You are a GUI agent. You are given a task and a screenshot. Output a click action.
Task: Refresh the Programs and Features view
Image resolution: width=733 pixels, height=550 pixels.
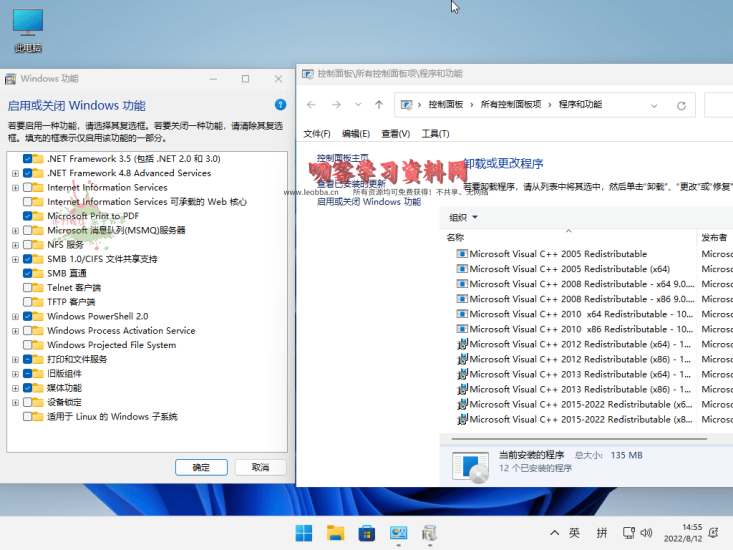tap(681, 106)
